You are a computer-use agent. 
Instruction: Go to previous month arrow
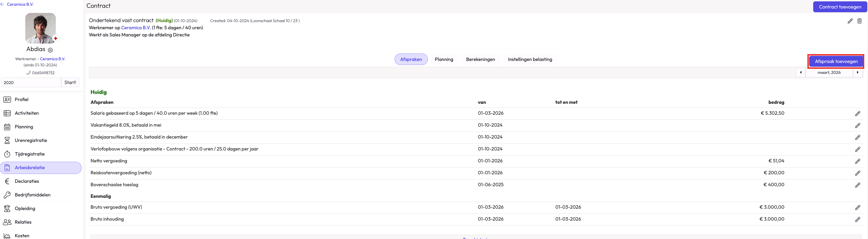tap(800, 73)
